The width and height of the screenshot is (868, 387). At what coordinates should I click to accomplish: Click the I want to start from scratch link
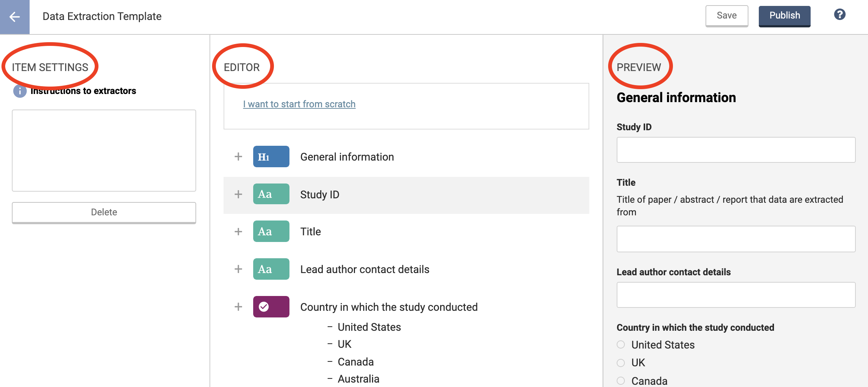pyautogui.click(x=299, y=104)
